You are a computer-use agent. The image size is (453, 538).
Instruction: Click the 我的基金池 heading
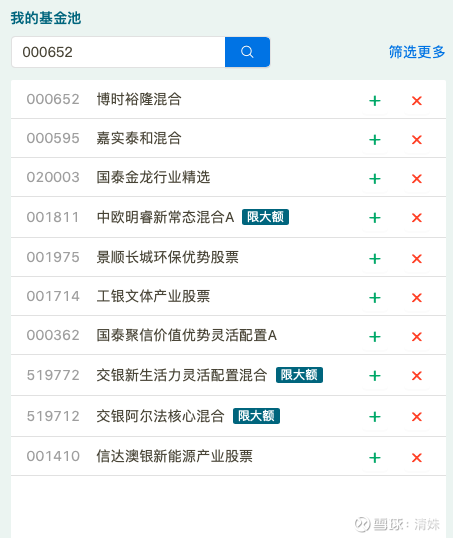point(46,18)
